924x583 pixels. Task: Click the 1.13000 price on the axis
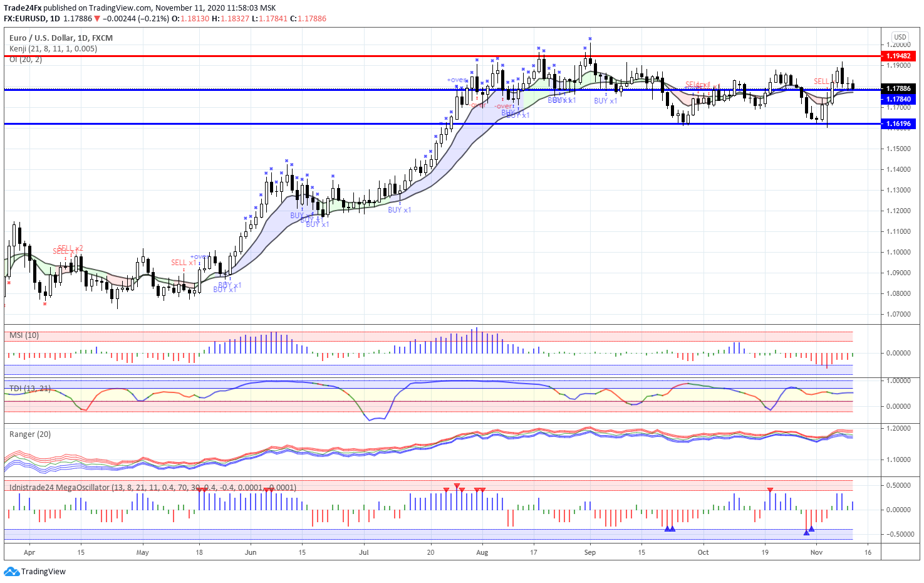pos(898,190)
